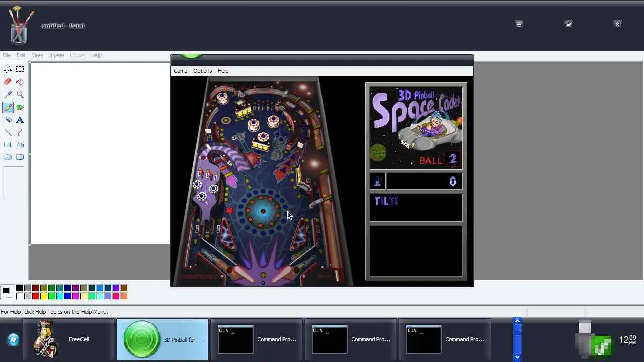Click the untitled - Paint title text
Image resolution: width=644 pixels, height=362 pixels.
tap(63, 26)
